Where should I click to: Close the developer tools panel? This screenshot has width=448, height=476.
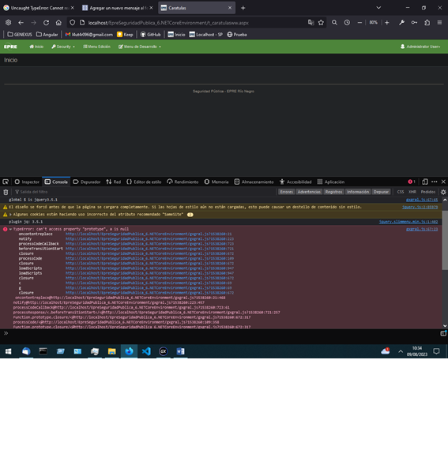coord(443,182)
